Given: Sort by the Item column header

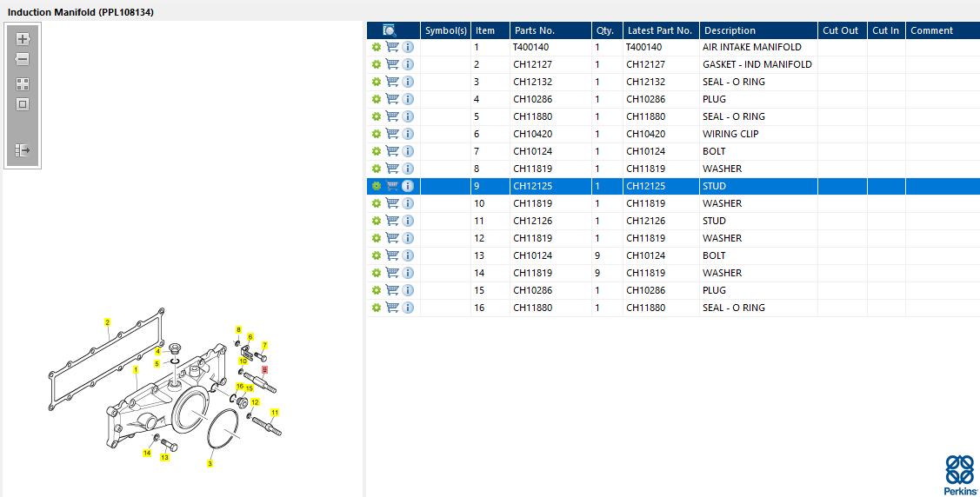Looking at the screenshot, I should 490,30.
